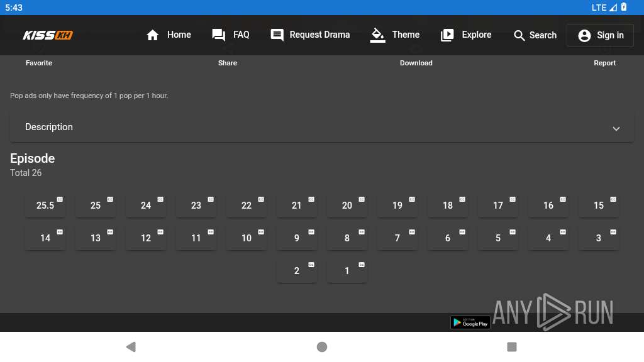Click the Explore play-library icon
This screenshot has height=362, width=644.
pyautogui.click(x=447, y=35)
